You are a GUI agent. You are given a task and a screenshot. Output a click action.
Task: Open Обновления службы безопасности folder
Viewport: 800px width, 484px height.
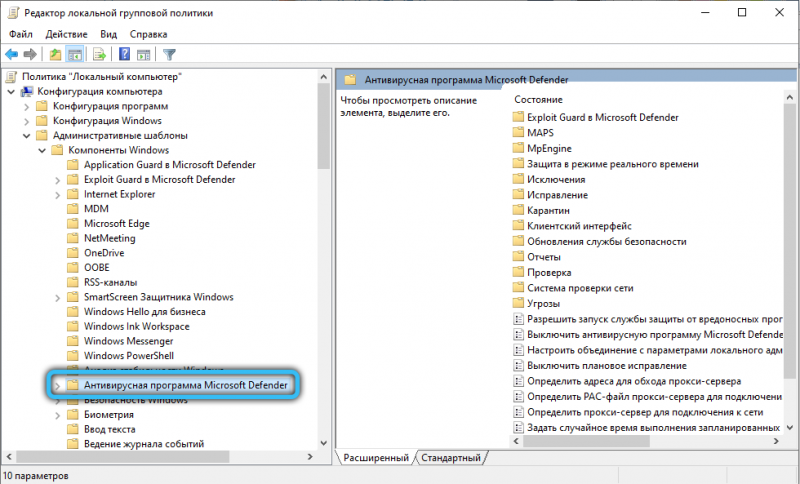pyautogui.click(x=606, y=241)
